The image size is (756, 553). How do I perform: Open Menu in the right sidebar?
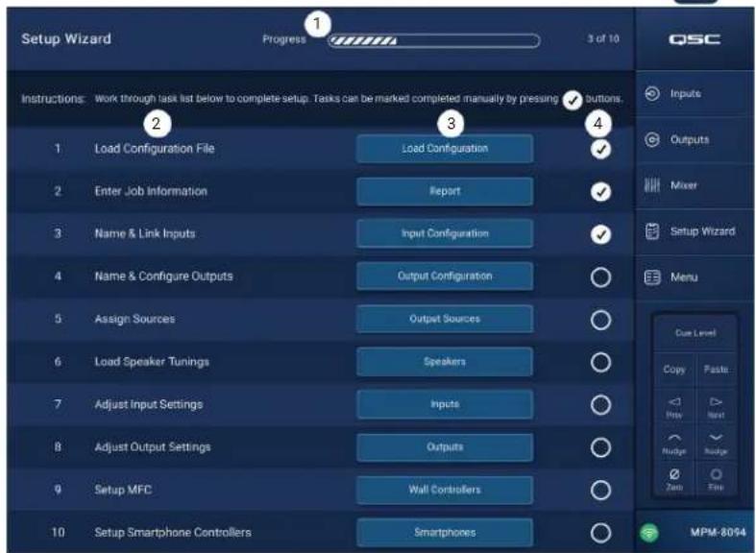[x=695, y=277]
